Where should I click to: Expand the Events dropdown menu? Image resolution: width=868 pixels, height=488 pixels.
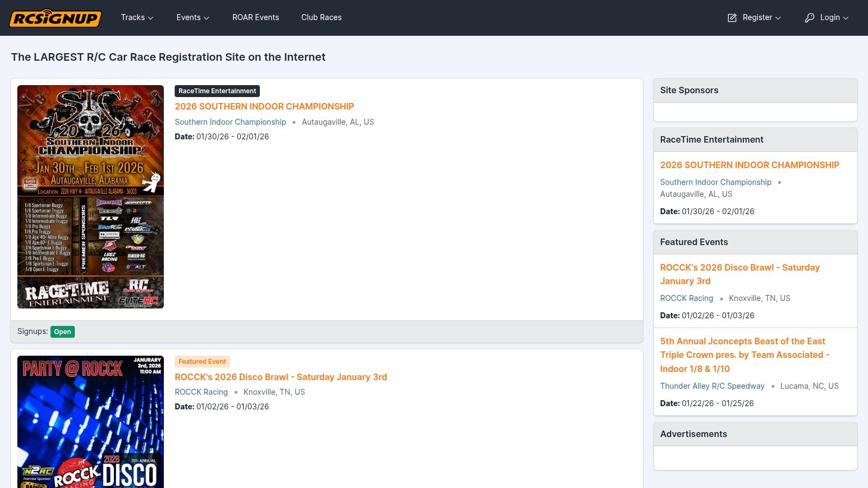tap(193, 17)
